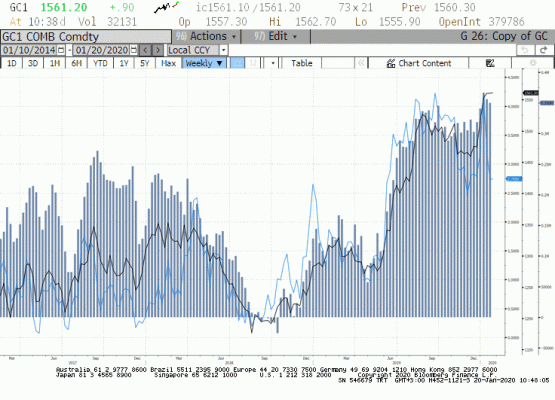Open chart type dropdown arrow
Viewport: 555px width, 400px height.
(272, 63)
